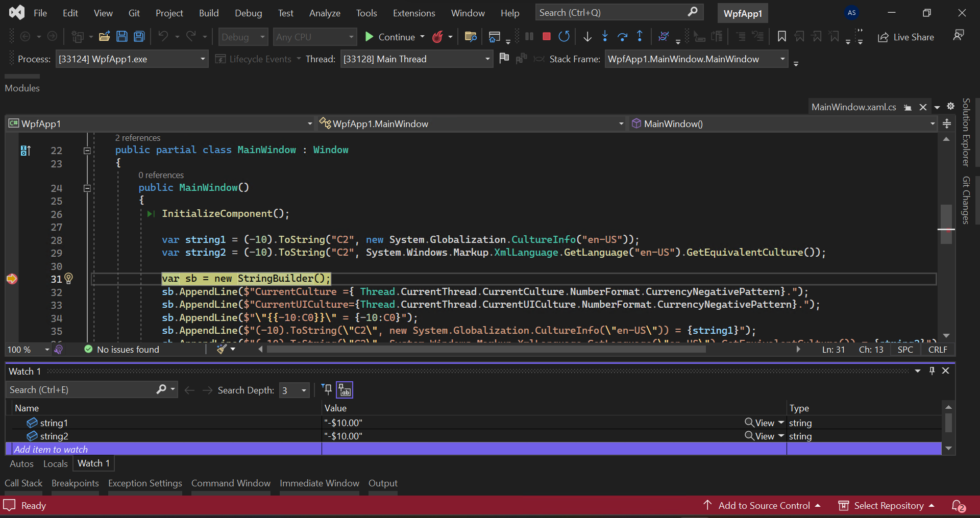Viewport: 980px width, 518px height.
Task: Open the Debug menu
Action: (x=248, y=13)
